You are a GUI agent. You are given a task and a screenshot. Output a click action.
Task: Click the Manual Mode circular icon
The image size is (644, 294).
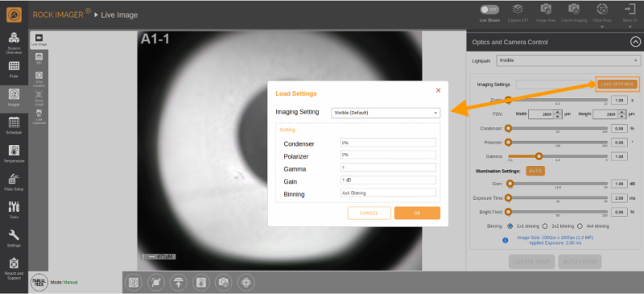pos(39,282)
